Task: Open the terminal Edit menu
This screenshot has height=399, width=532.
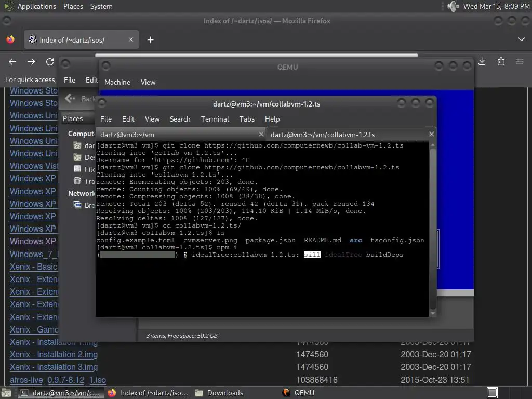Action: tap(128, 119)
